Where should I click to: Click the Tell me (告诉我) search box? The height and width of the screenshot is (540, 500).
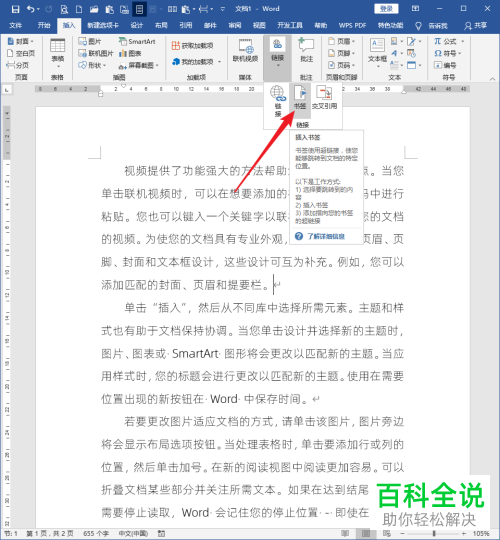432,25
